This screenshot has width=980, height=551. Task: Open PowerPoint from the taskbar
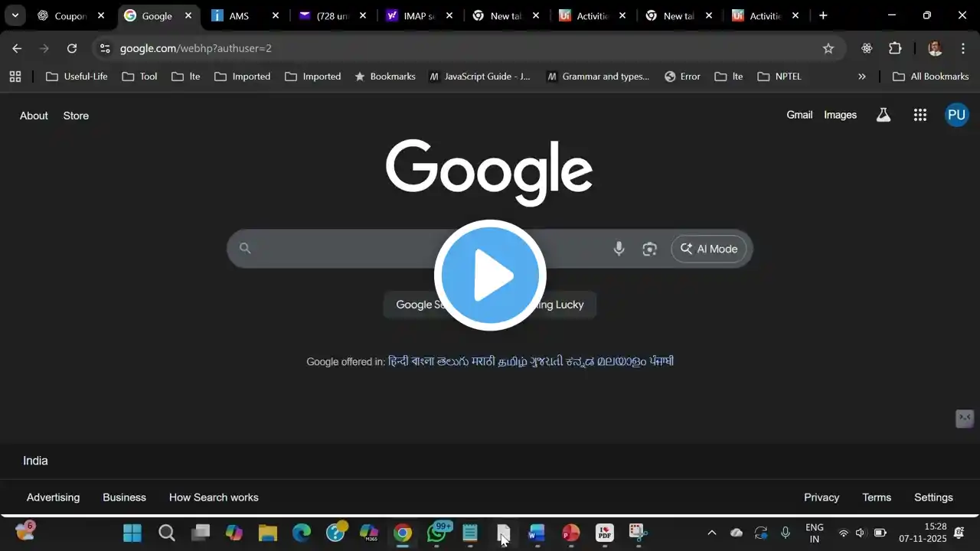click(x=570, y=533)
